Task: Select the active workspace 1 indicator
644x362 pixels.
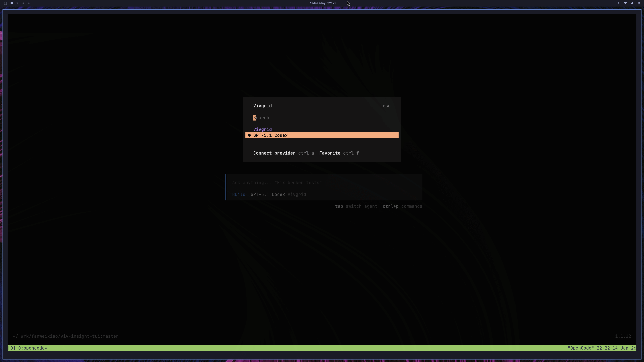Action: point(12,3)
